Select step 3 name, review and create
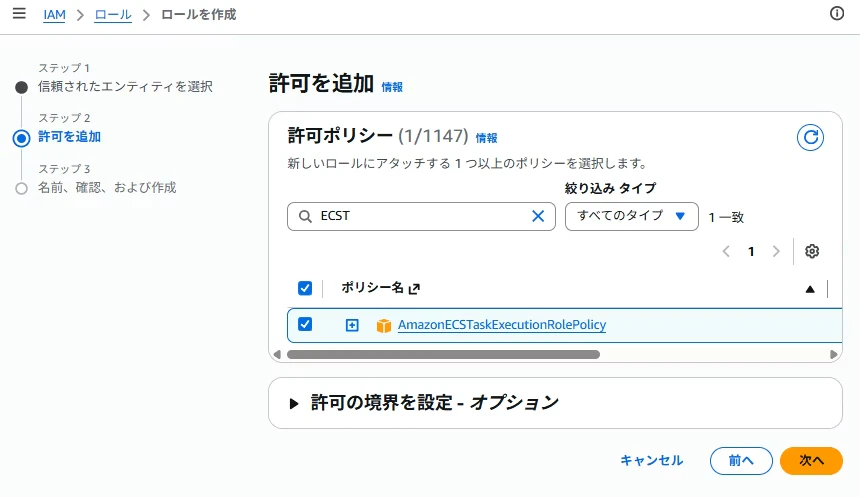 pos(107,188)
